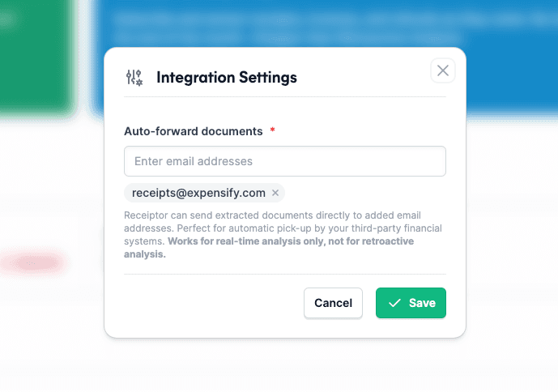Save the integration settings
The image size is (558, 392).
[411, 303]
